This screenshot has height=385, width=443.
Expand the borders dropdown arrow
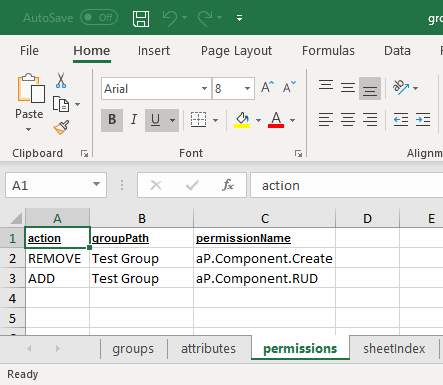(x=215, y=120)
